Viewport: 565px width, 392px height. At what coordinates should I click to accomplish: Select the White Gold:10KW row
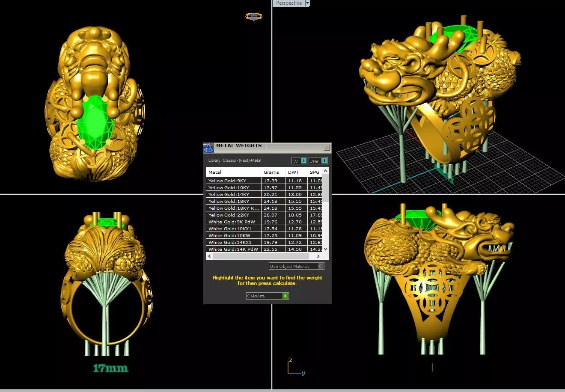pos(264,235)
